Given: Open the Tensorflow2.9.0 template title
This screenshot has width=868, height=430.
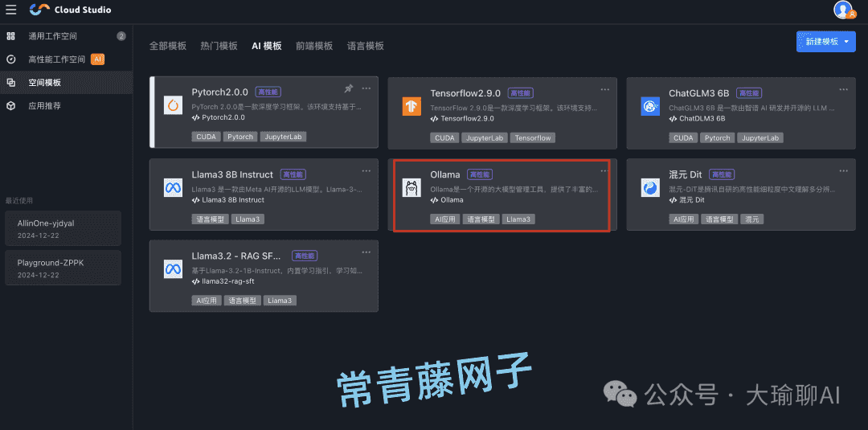Looking at the screenshot, I should coord(465,93).
